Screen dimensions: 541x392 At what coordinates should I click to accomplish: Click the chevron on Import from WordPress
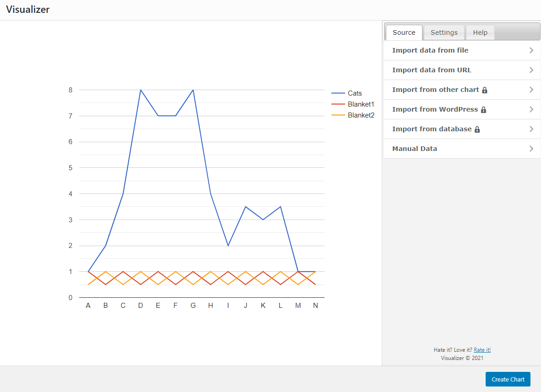point(531,109)
